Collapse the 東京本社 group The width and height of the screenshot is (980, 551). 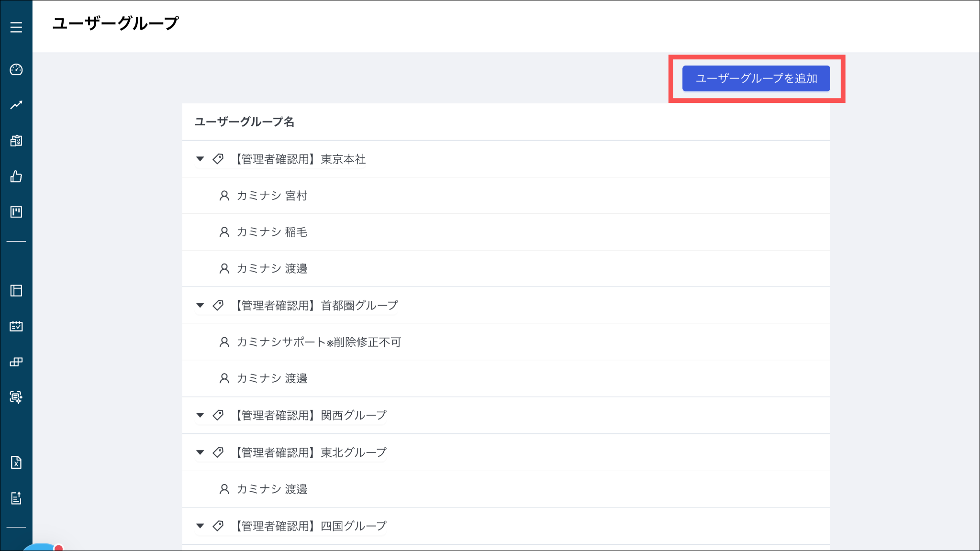[x=200, y=159]
